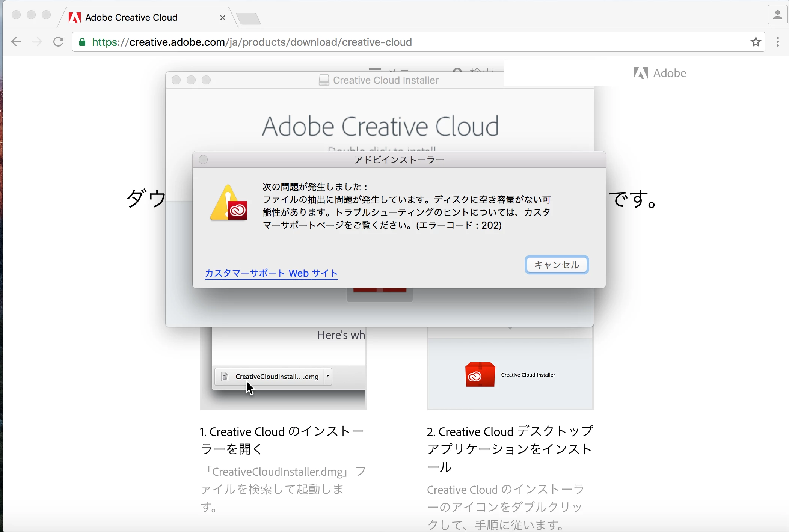Viewport: 789px width, 532px height.
Task: Open a new browser tab
Action: [249, 18]
